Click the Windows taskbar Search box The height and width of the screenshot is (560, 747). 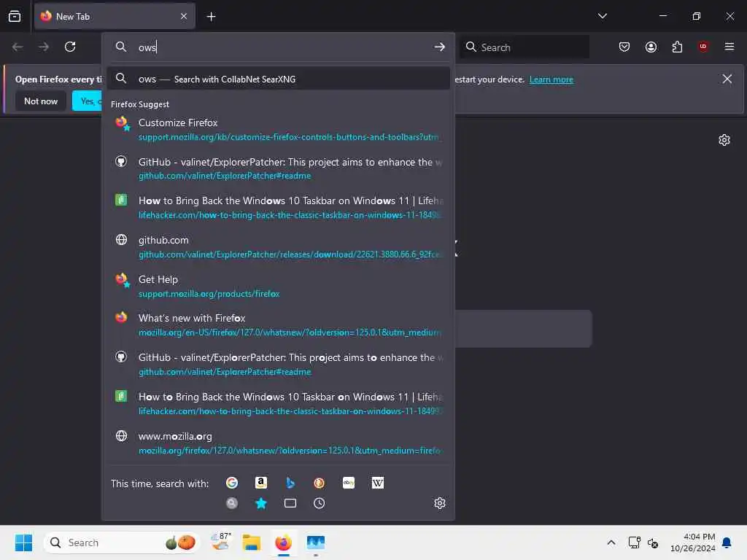(123, 542)
